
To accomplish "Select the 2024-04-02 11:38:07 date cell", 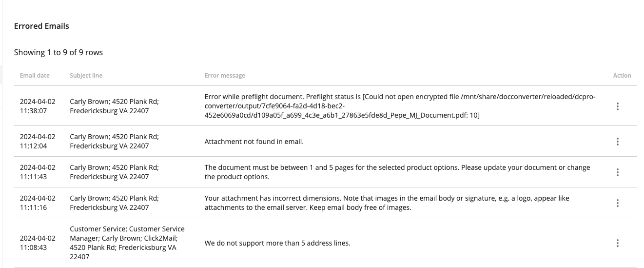I will pos(38,106).
